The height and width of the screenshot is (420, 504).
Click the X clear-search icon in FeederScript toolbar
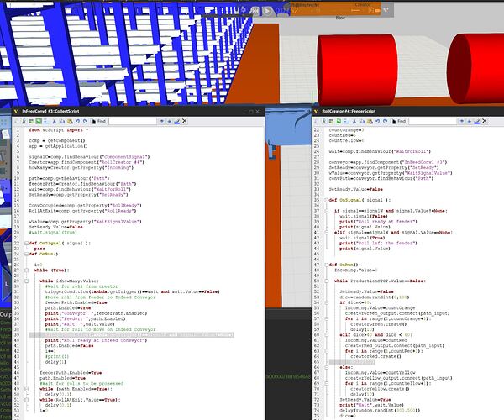[485, 121]
